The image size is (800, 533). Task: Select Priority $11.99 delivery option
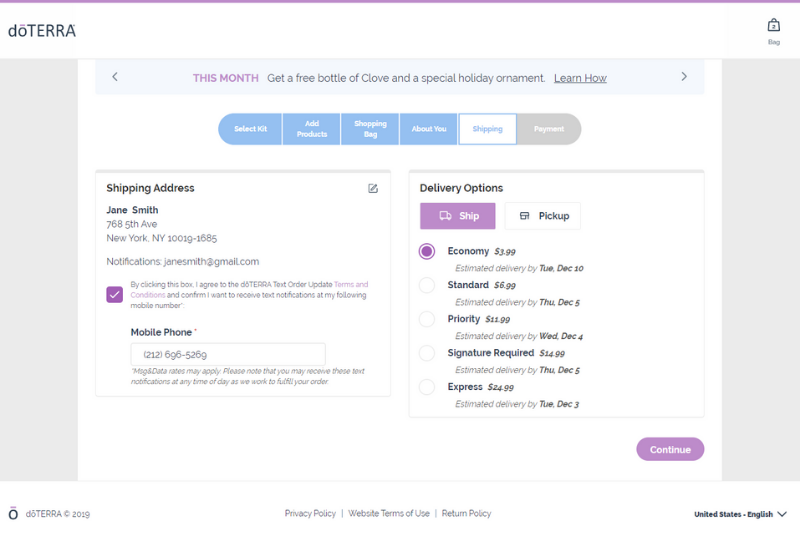[x=427, y=319]
